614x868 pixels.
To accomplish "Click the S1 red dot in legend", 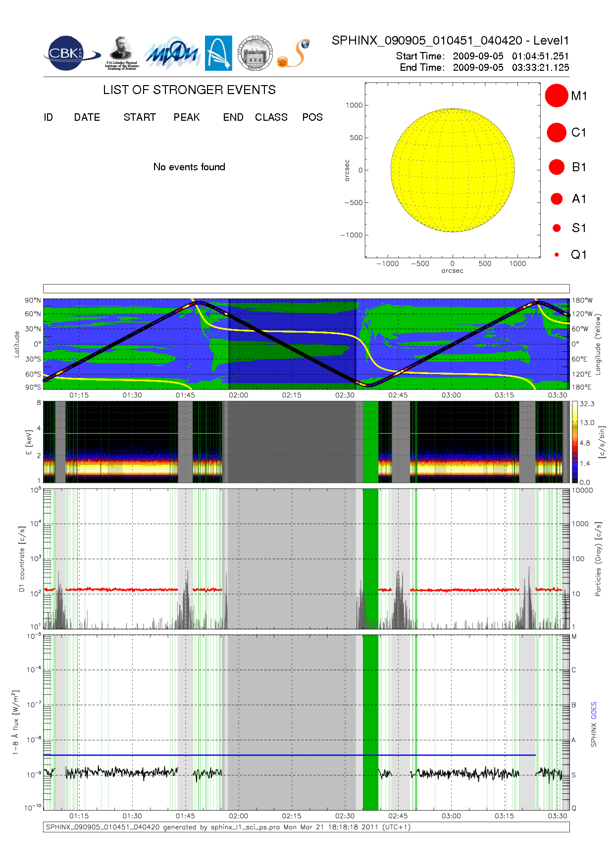I will click(557, 228).
